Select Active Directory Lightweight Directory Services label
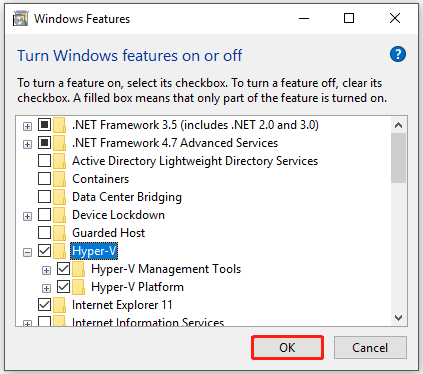This screenshot has height=374, width=423. point(195,161)
